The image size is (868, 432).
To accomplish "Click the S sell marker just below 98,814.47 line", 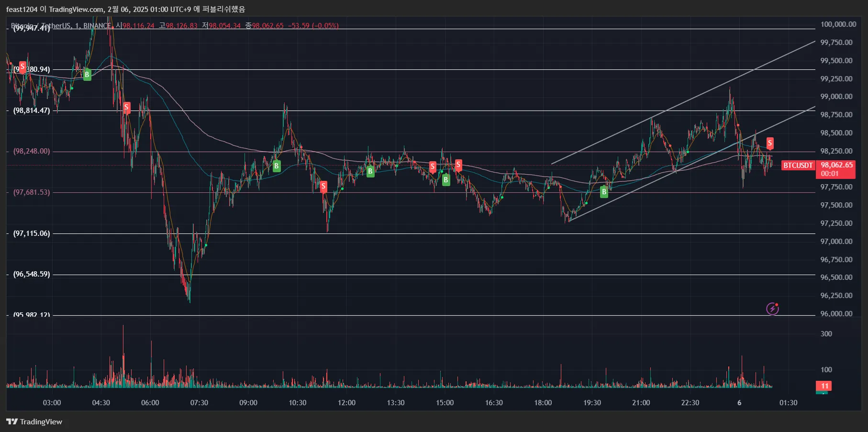I will (x=126, y=107).
